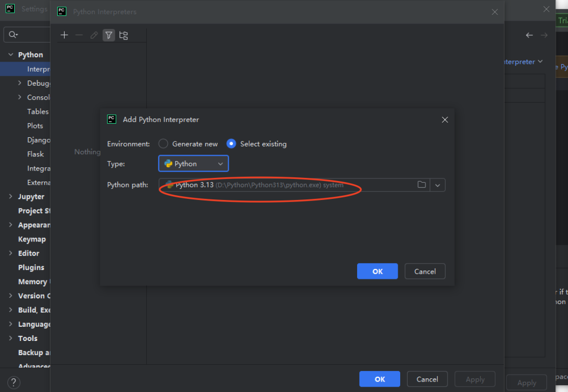Click the forward arrow in Settings
The width and height of the screenshot is (568, 392).
pyautogui.click(x=544, y=35)
